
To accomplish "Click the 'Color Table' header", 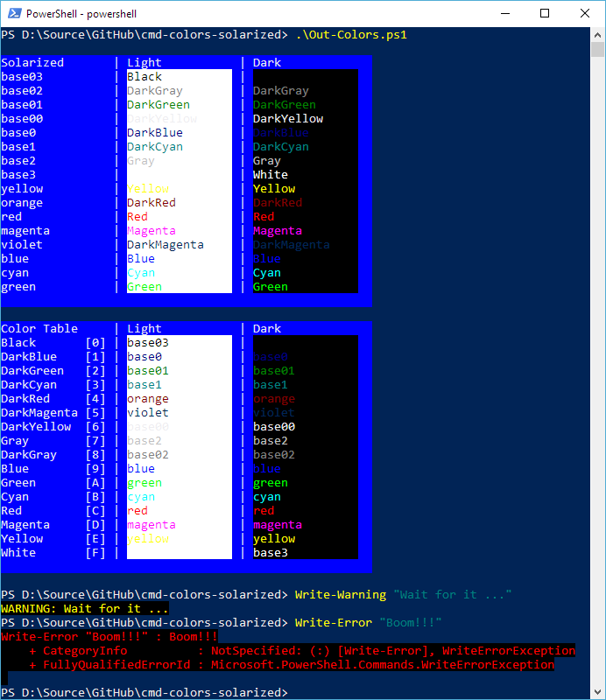I will tap(39, 329).
